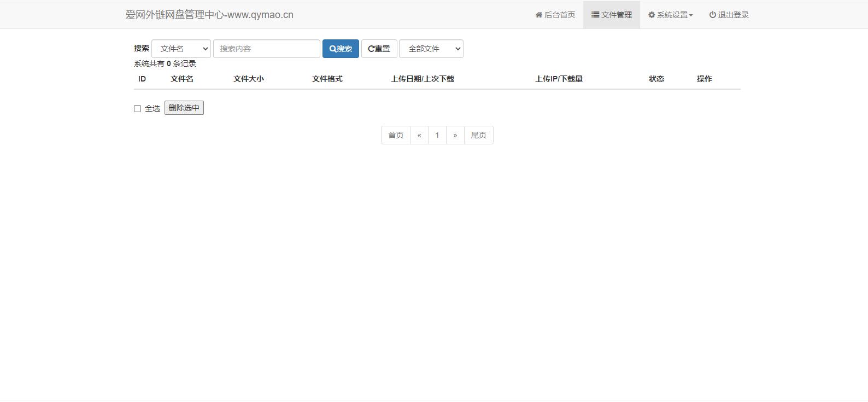Open the 爱网外链网盘管理中心 brand title link
The image size is (868, 402).
point(209,15)
